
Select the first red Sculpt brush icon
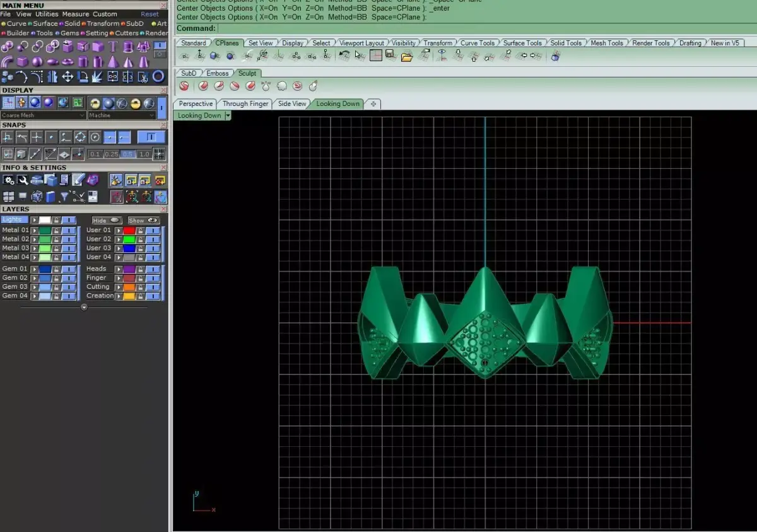184,86
